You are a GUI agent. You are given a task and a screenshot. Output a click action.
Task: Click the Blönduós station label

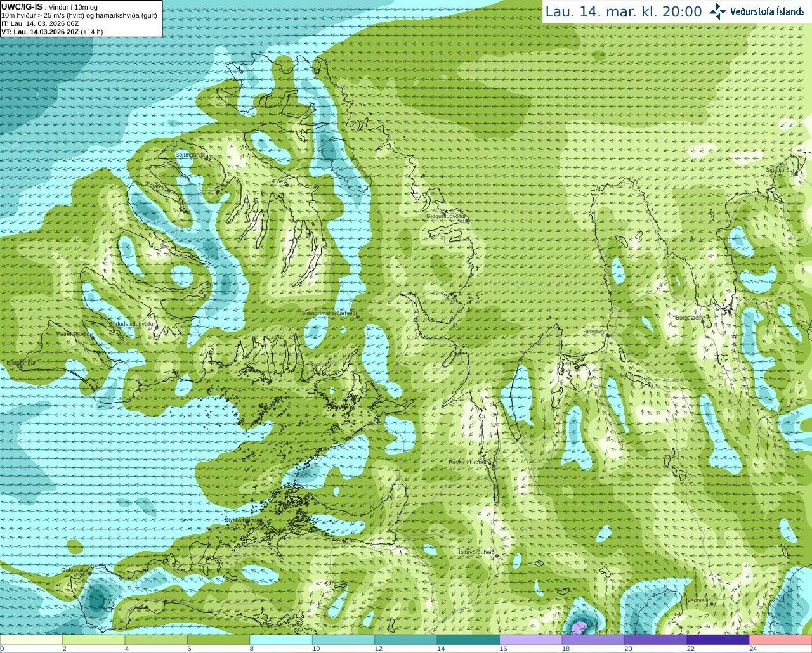coord(595,332)
